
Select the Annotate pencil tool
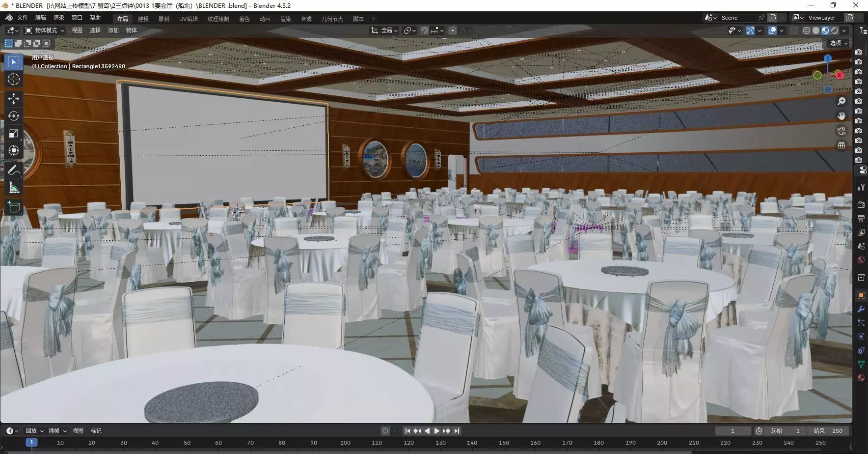[x=14, y=170]
